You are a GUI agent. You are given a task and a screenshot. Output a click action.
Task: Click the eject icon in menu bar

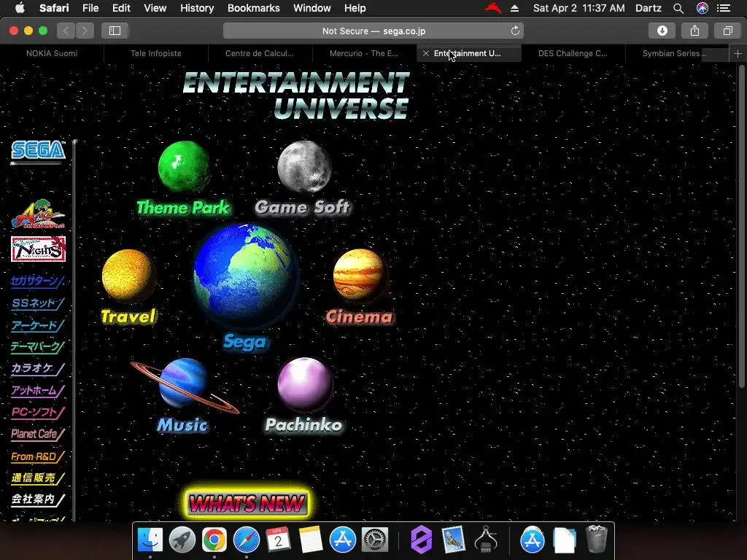[x=514, y=8]
